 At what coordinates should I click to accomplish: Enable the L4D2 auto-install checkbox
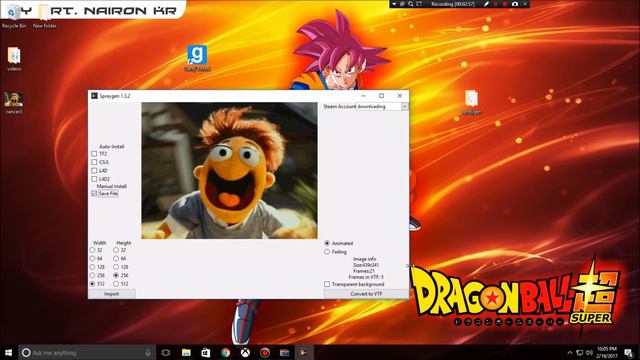[x=94, y=179]
